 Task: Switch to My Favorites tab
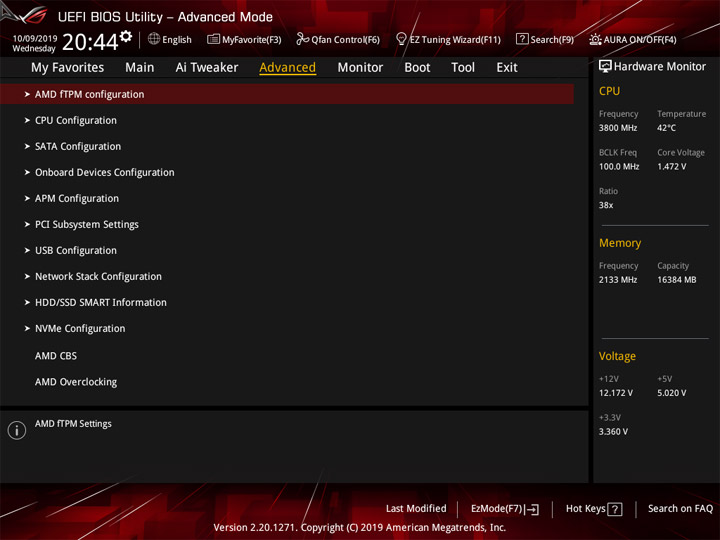(68, 68)
